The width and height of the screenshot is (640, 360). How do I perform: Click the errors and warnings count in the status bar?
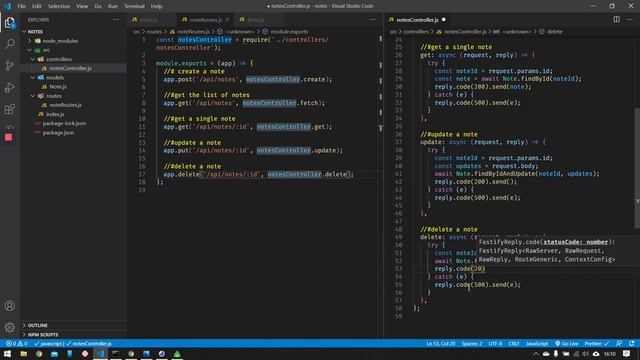coord(17,343)
